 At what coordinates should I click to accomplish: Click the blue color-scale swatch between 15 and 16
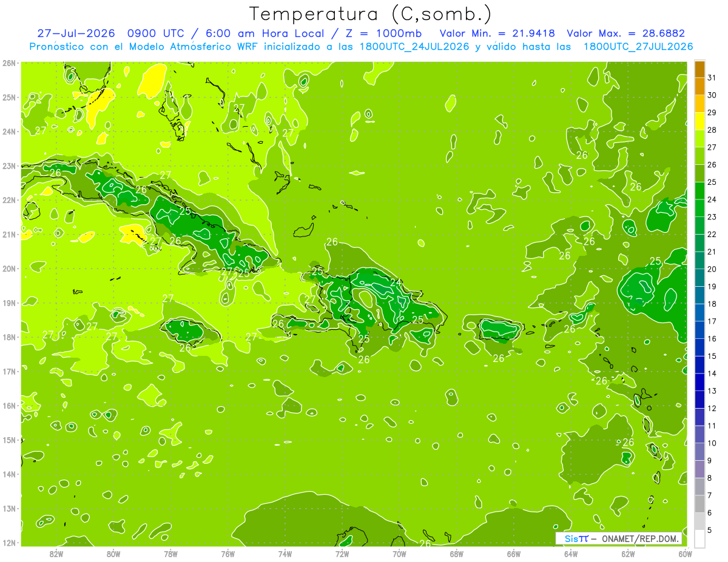[699, 347]
